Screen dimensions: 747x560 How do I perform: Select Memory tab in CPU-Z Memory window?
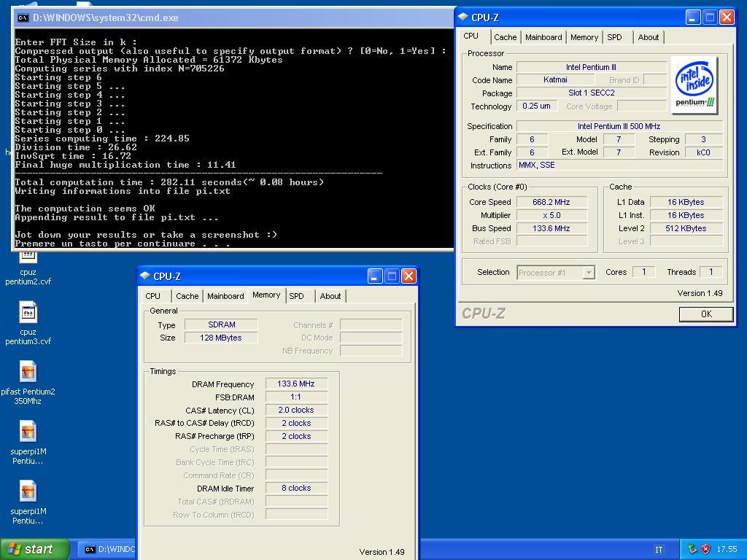pos(266,295)
